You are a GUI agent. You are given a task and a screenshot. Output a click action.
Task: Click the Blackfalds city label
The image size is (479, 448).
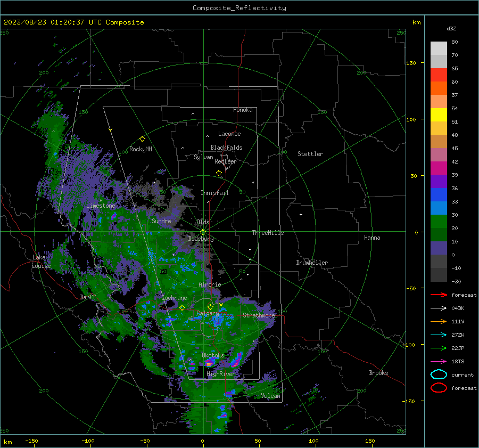pyautogui.click(x=226, y=148)
